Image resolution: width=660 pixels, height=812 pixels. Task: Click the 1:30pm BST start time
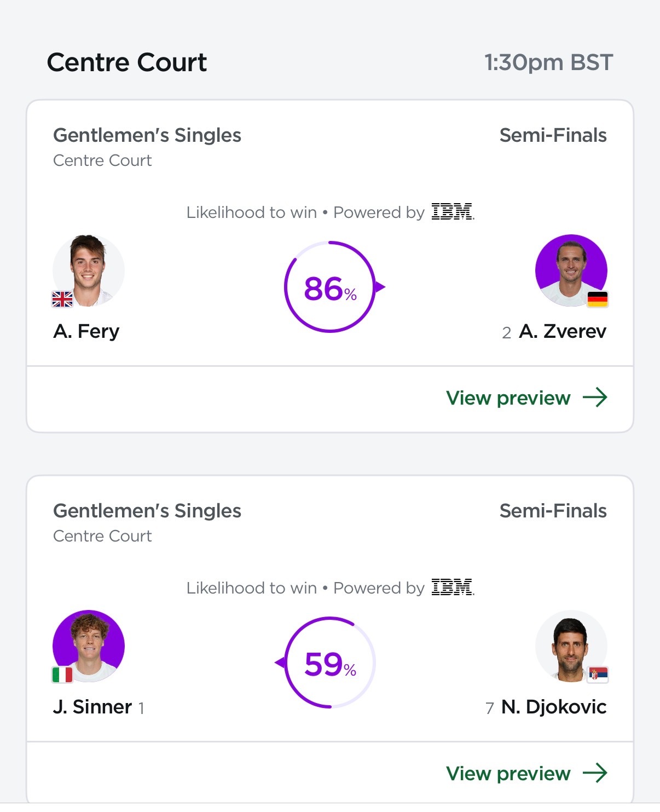click(548, 62)
